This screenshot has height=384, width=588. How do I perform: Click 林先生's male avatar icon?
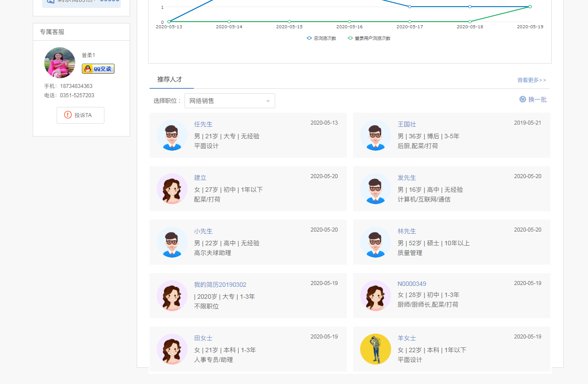tap(376, 242)
